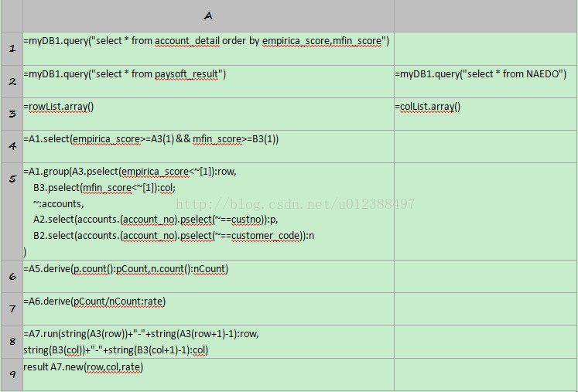Select row header 1
Viewport: 578px width, 392px height.
click(12, 49)
